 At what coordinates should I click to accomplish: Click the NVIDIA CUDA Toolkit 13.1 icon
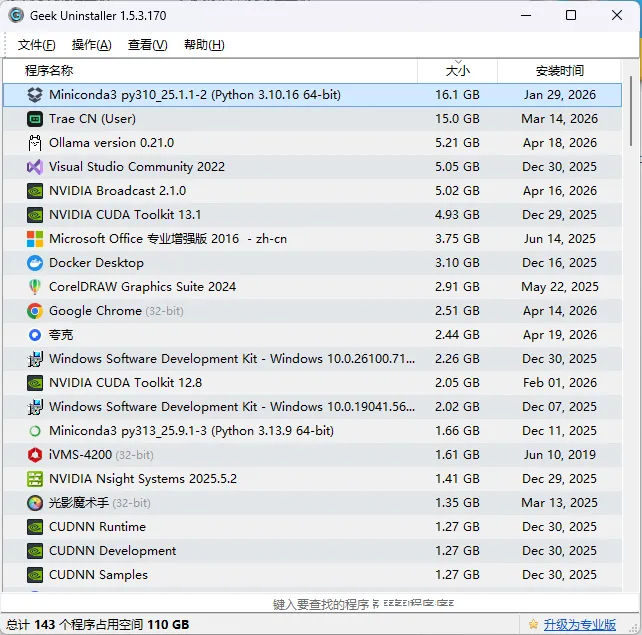click(35, 215)
